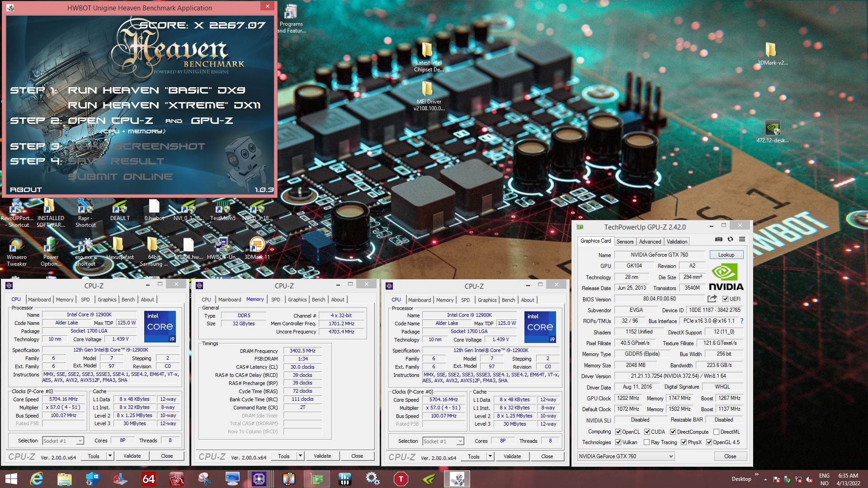This screenshot has height=488, width=868.
Task: Open the RevoUPPort Shortcut icon
Action: point(17,213)
